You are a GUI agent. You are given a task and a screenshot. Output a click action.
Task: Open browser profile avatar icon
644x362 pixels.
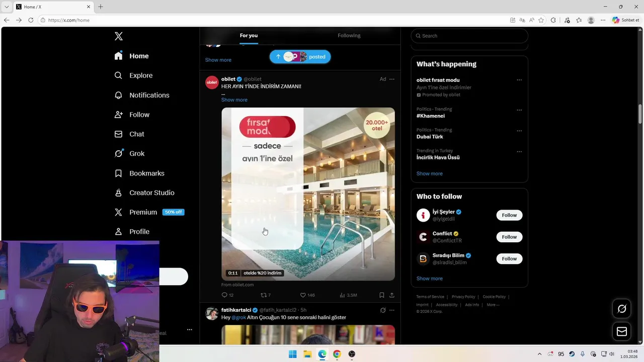coord(591,20)
